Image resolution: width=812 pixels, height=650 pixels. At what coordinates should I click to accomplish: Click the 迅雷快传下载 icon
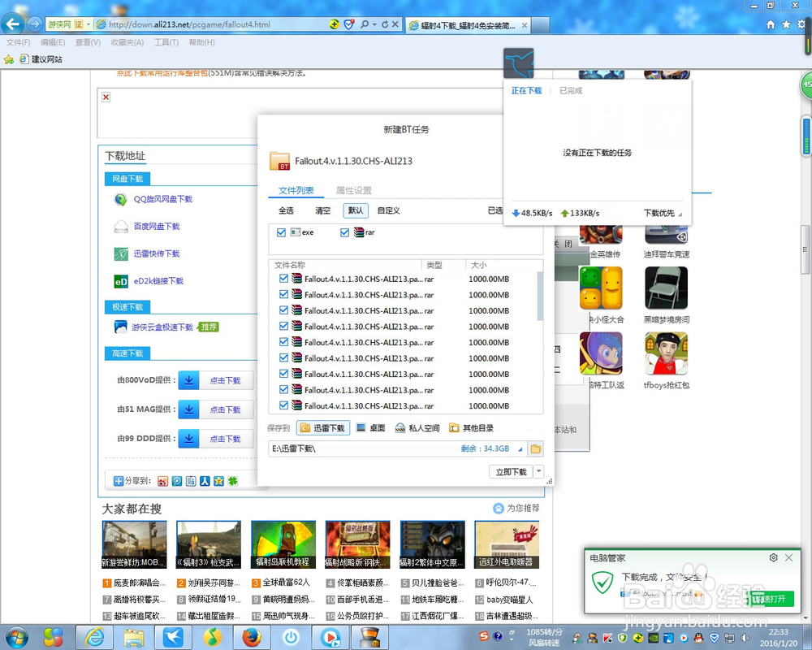coord(121,254)
